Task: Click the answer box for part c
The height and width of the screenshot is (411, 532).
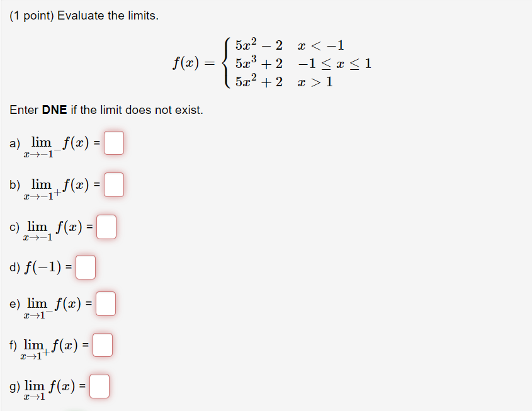Action: click(106, 227)
